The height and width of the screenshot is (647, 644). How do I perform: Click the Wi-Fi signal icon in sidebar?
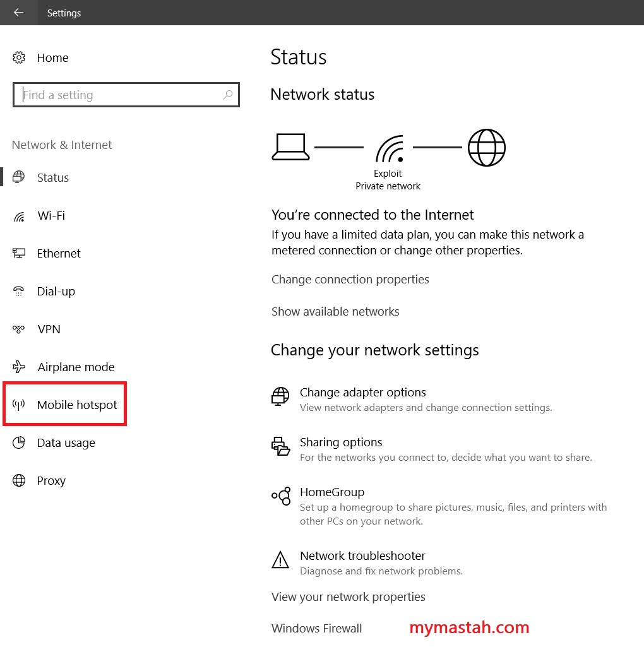coord(19,216)
